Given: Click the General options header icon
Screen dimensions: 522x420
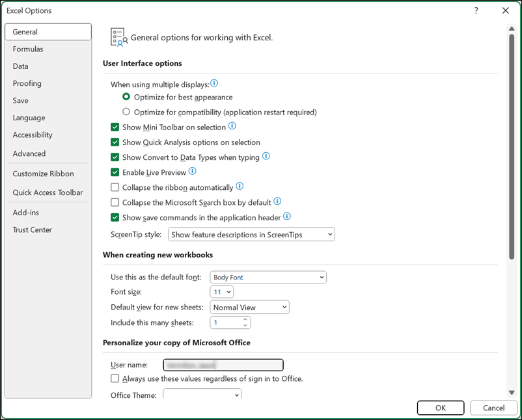Looking at the screenshot, I should 119,37.
